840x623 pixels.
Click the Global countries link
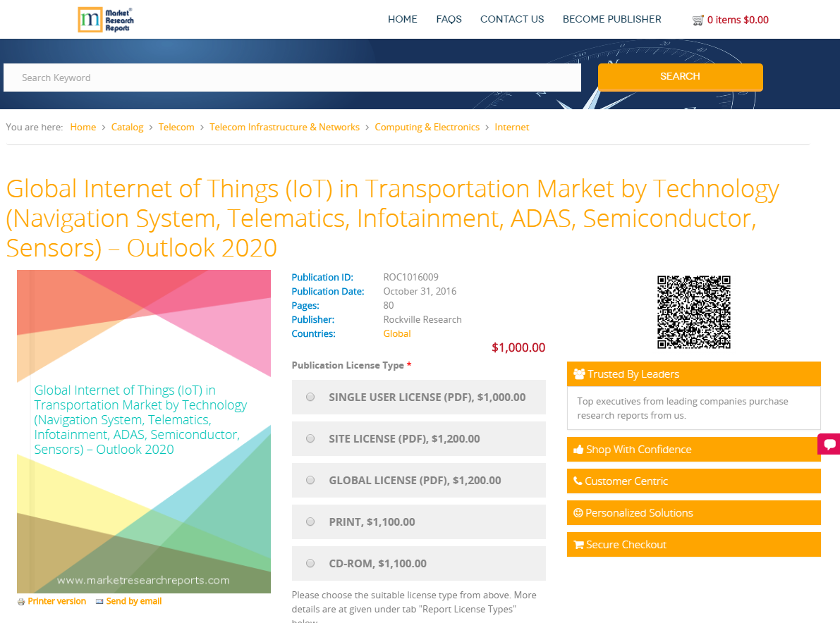397,334
